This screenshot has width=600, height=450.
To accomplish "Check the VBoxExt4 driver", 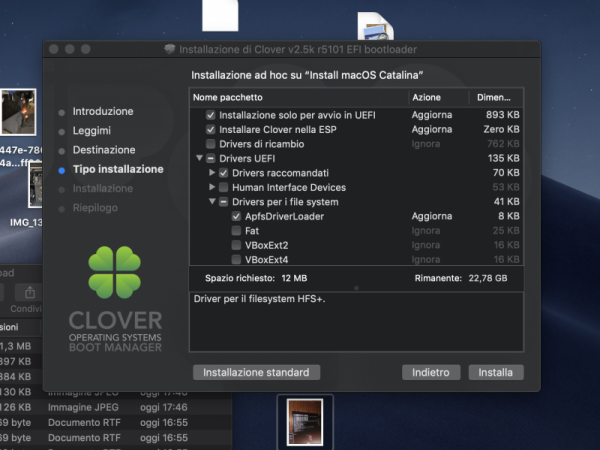I will [236, 259].
